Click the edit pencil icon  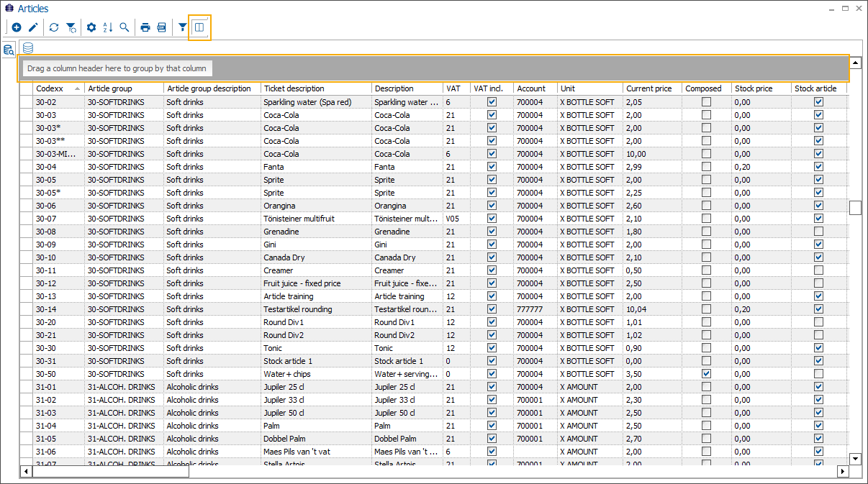pyautogui.click(x=33, y=28)
